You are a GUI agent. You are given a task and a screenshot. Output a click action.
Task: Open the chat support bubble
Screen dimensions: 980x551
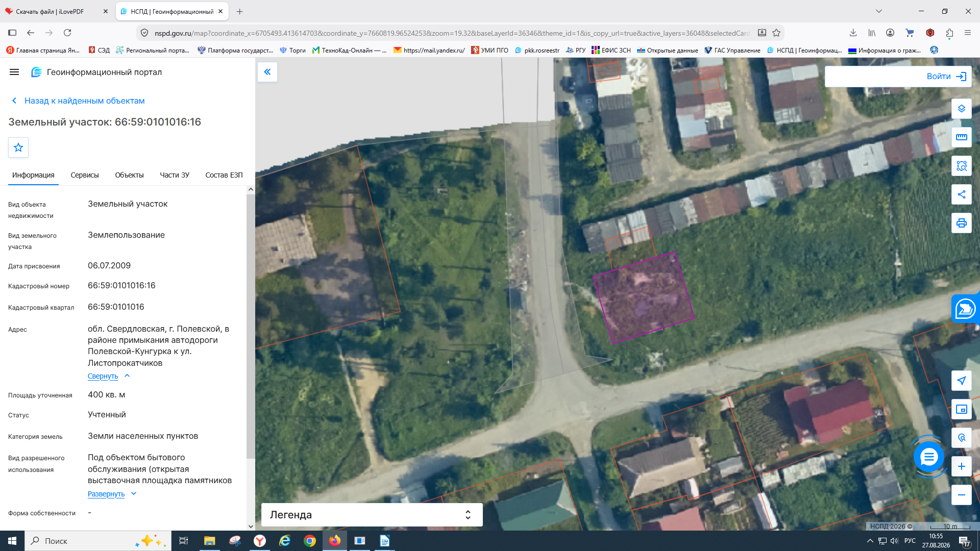point(928,457)
